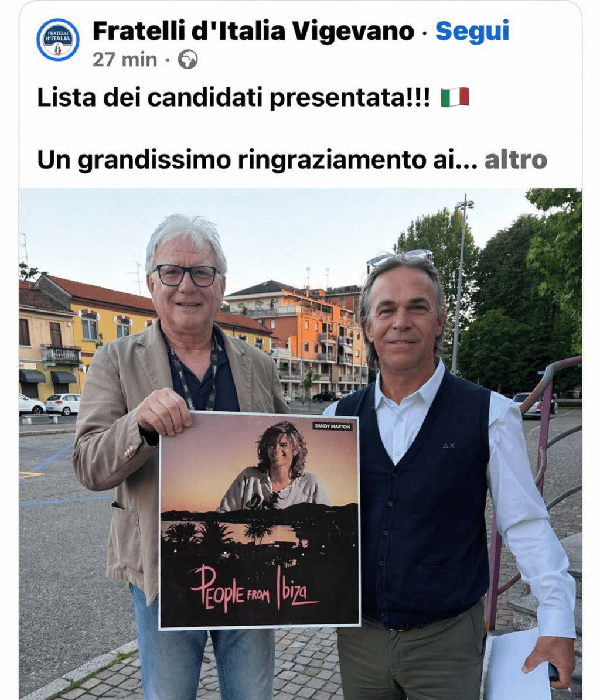Click the "Sandy Marton" label on album
Viewport: 600px width, 700px height.
click(333, 426)
